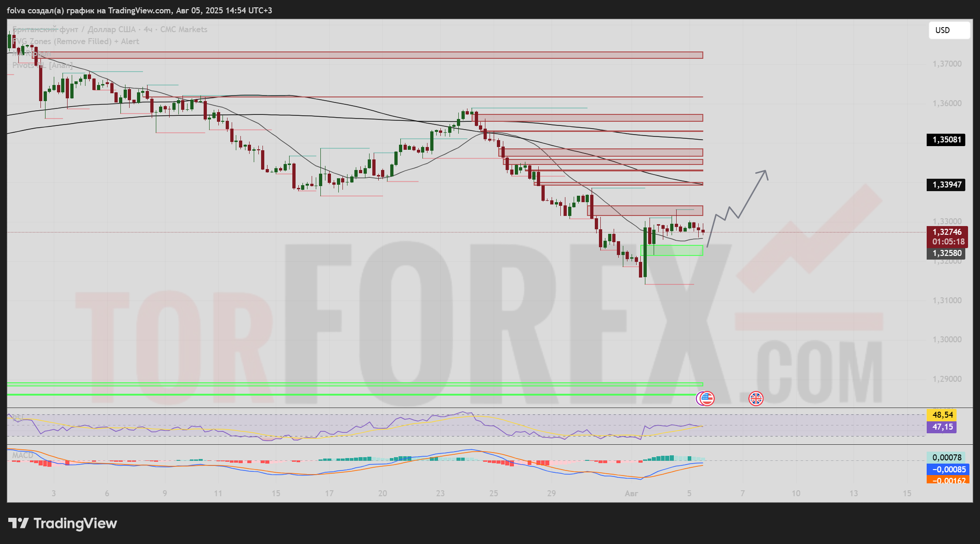980x544 pixels.
Task: Click the teal MACD histogram value 0,00078
Action: coord(947,458)
